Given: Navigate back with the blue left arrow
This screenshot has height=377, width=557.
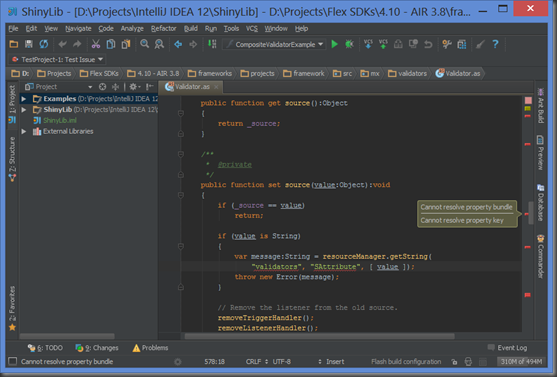Looking at the screenshot, I should [178, 44].
